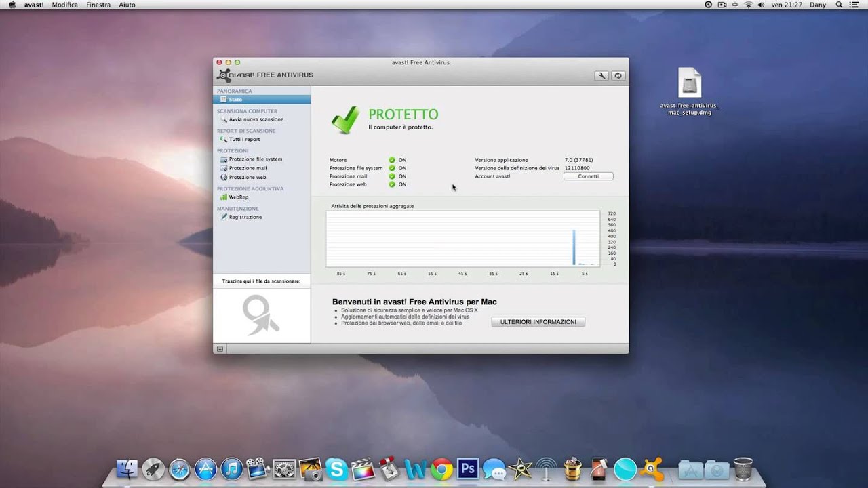Click the virus definition value 12110800
Viewport: 868px width, 488px height.
[x=577, y=168]
